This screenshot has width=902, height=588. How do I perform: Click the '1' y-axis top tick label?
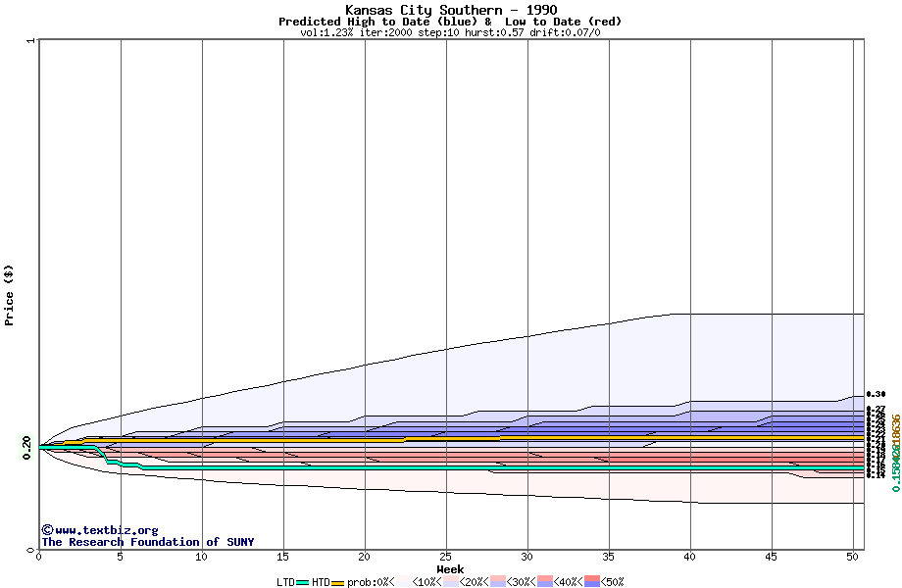(31, 40)
